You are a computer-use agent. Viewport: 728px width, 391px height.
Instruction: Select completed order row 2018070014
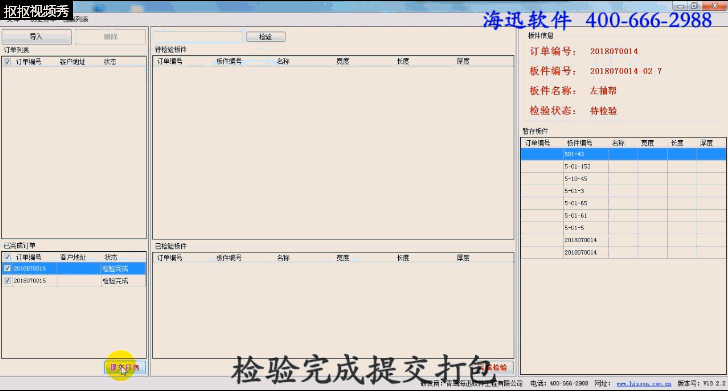coord(74,268)
